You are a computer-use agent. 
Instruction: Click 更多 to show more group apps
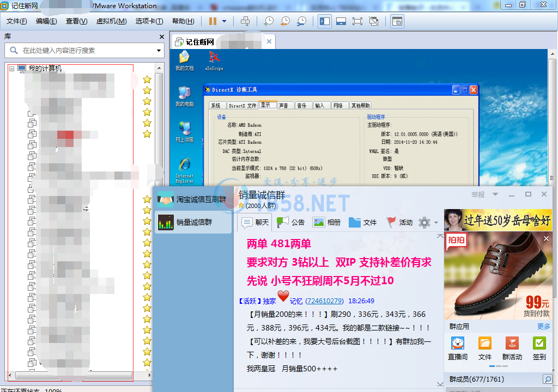pyautogui.click(x=543, y=326)
